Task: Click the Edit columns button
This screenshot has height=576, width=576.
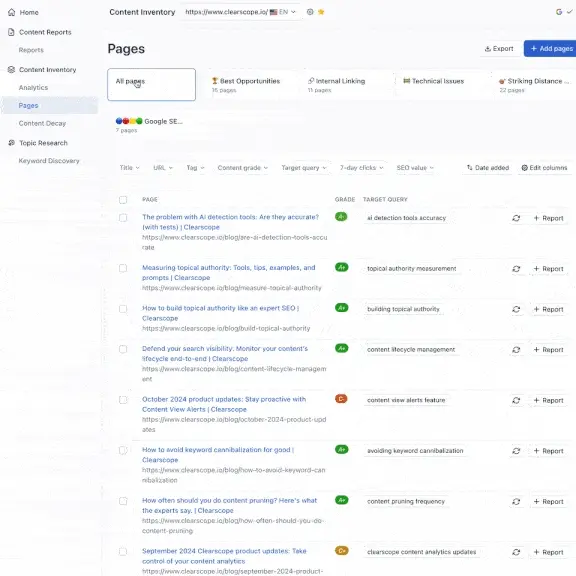Action: point(544,168)
